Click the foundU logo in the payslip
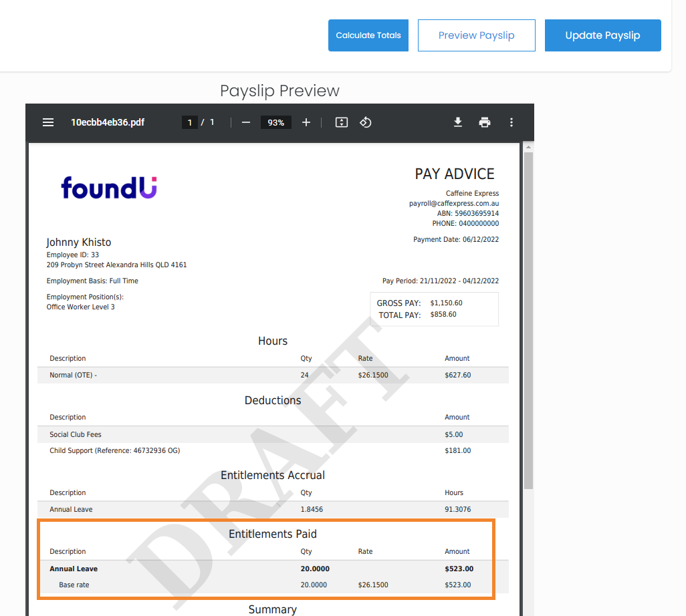 coord(109,187)
